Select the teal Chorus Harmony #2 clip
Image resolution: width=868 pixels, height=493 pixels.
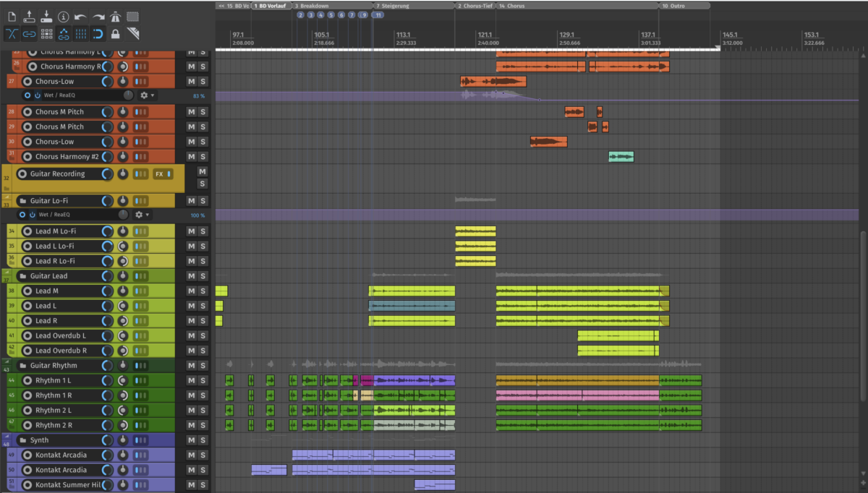point(621,157)
